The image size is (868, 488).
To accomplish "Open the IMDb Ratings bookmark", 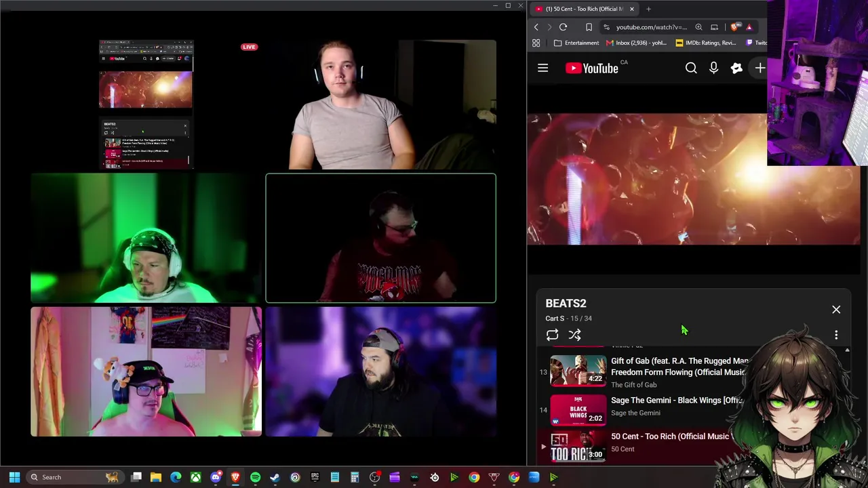I will (x=705, y=43).
